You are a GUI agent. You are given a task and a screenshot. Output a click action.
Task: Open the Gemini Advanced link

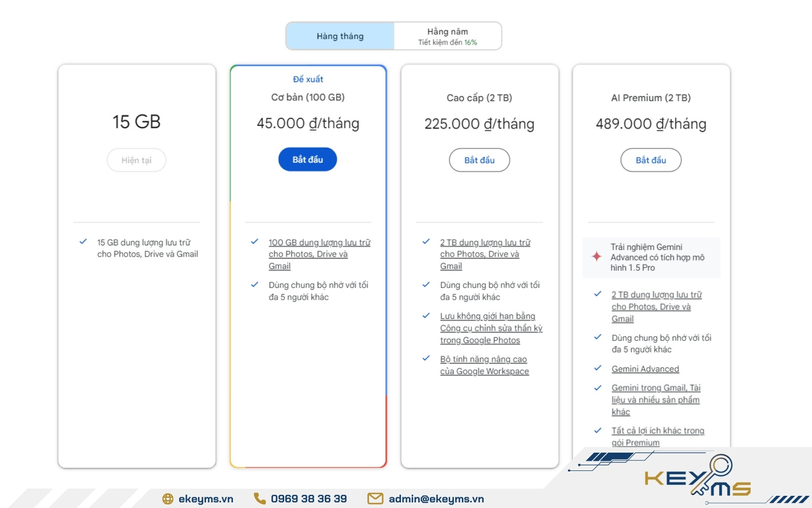[x=645, y=369]
